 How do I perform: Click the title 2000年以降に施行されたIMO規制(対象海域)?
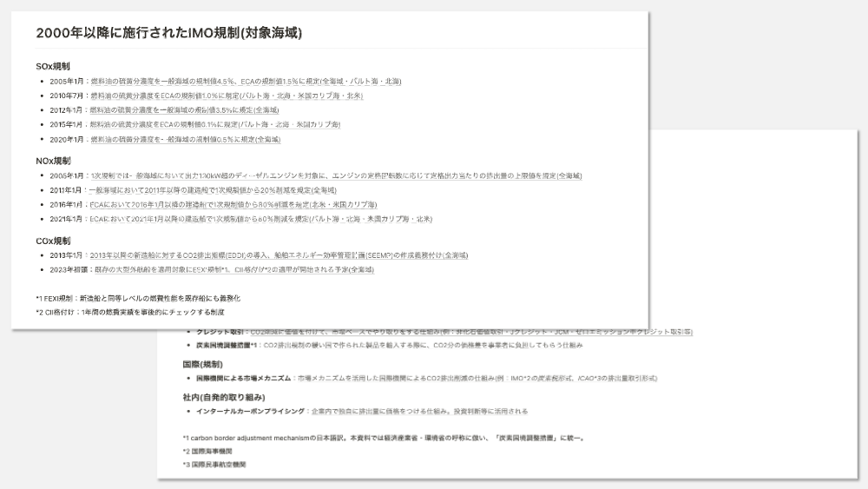(169, 33)
